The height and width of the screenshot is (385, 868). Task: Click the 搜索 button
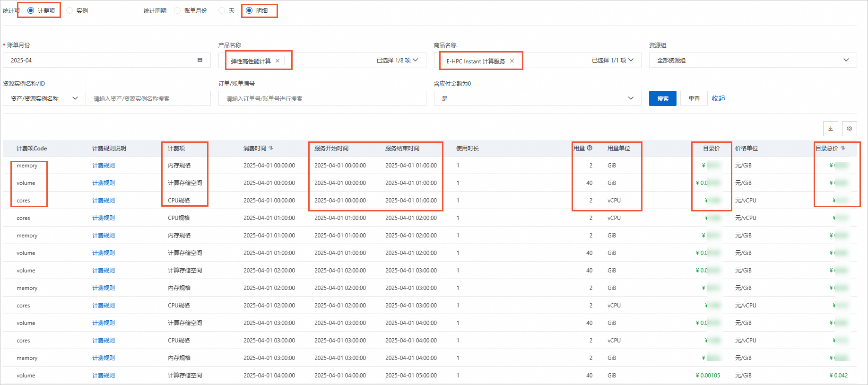(x=663, y=98)
